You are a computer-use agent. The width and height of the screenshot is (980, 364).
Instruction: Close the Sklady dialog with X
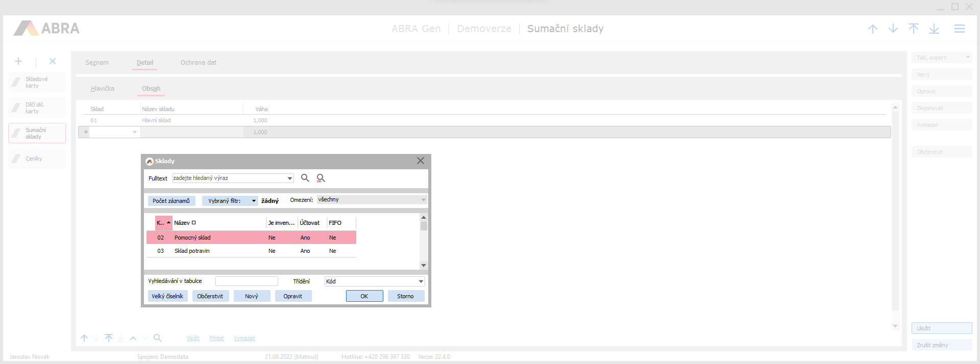(420, 161)
